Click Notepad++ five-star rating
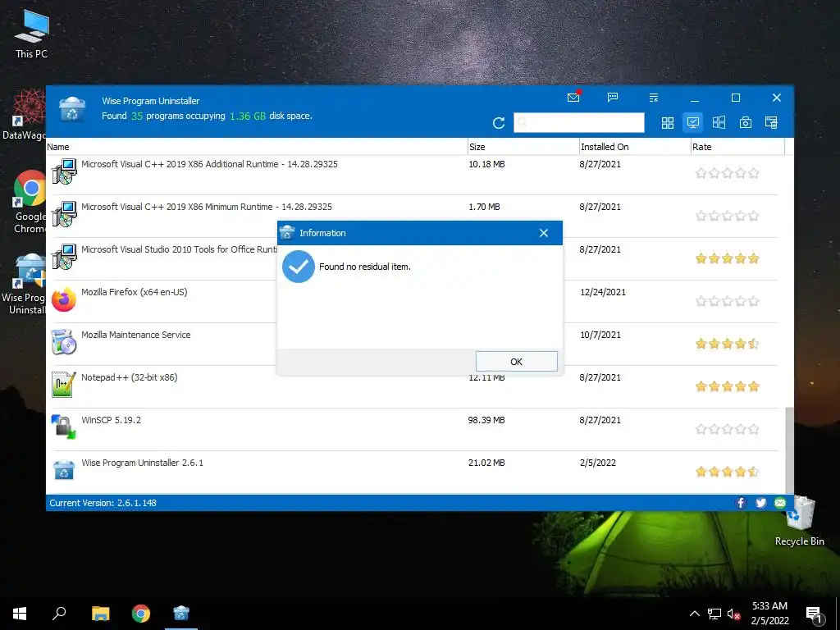The width and height of the screenshot is (840, 630). tap(727, 386)
